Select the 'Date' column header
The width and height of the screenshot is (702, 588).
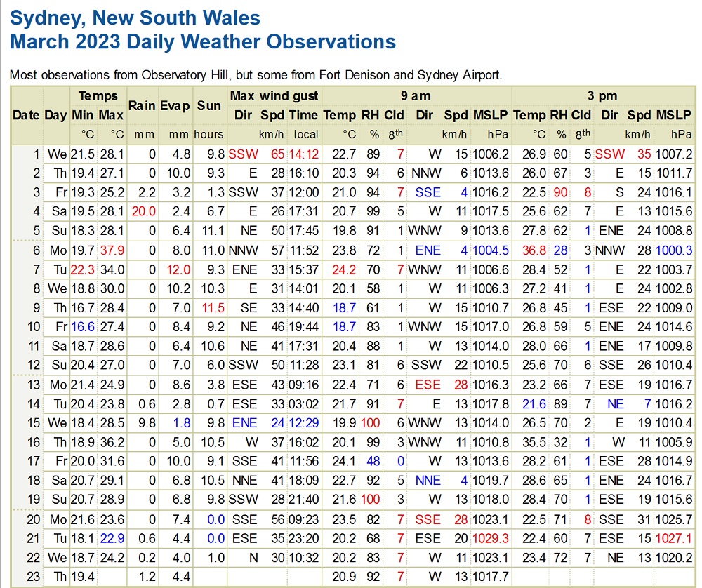[26, 115]
